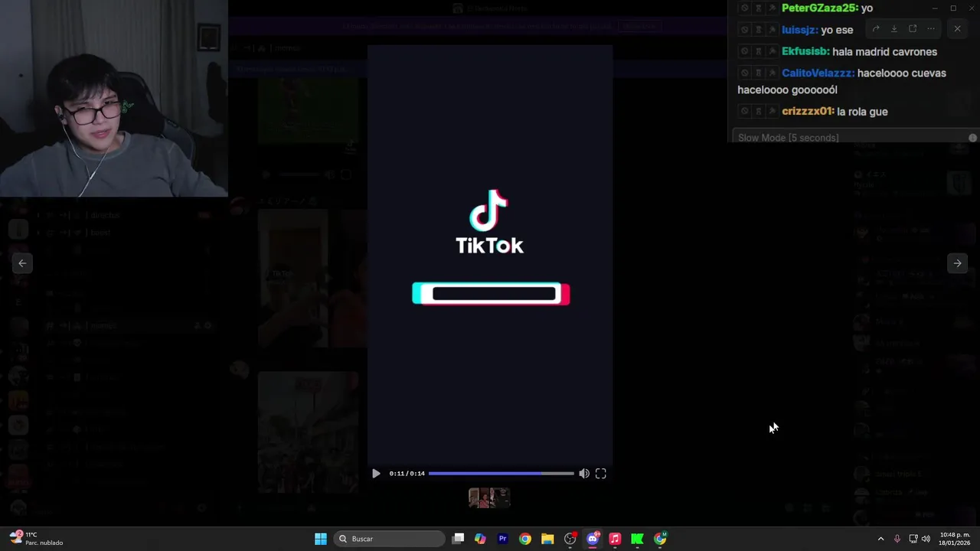Open the green Kick taskbar icon

pos(637,539)
